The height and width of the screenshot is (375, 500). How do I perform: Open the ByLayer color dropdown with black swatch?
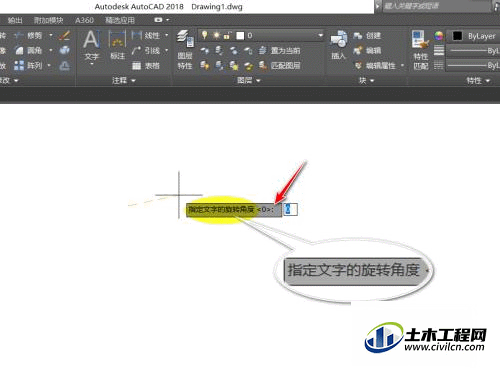pyautogui.click(x=473, y=36)
